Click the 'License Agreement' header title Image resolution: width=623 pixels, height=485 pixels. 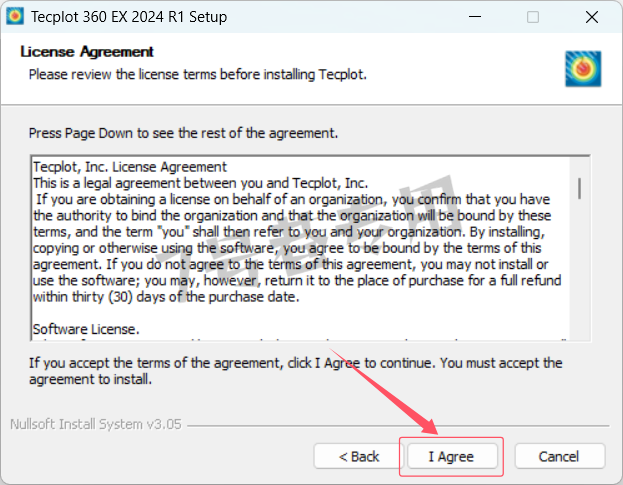point(87,52)
